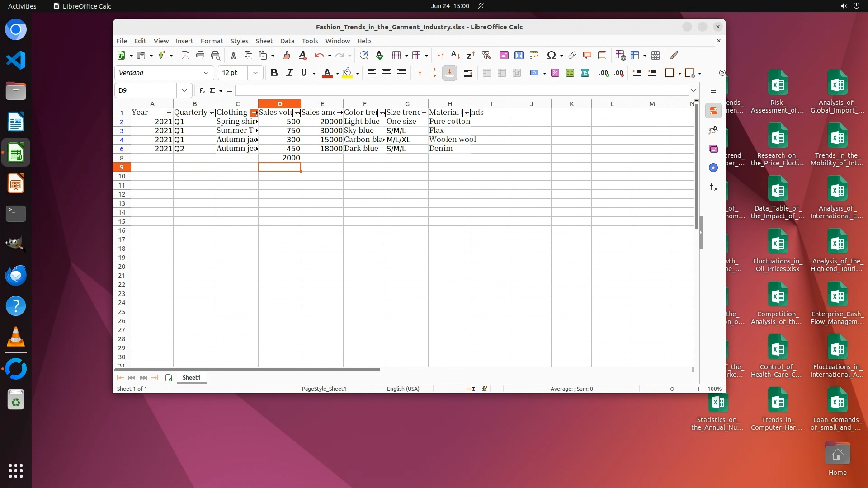Screen dimensions: 868x488
Task: Click the Sort Ascending toolbar icon
Action: point(456,55)
